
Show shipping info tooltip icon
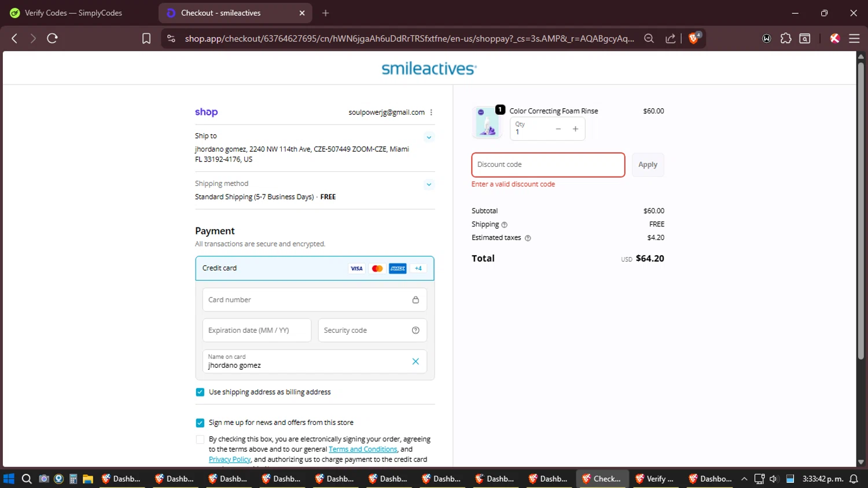tap(504, 225)
